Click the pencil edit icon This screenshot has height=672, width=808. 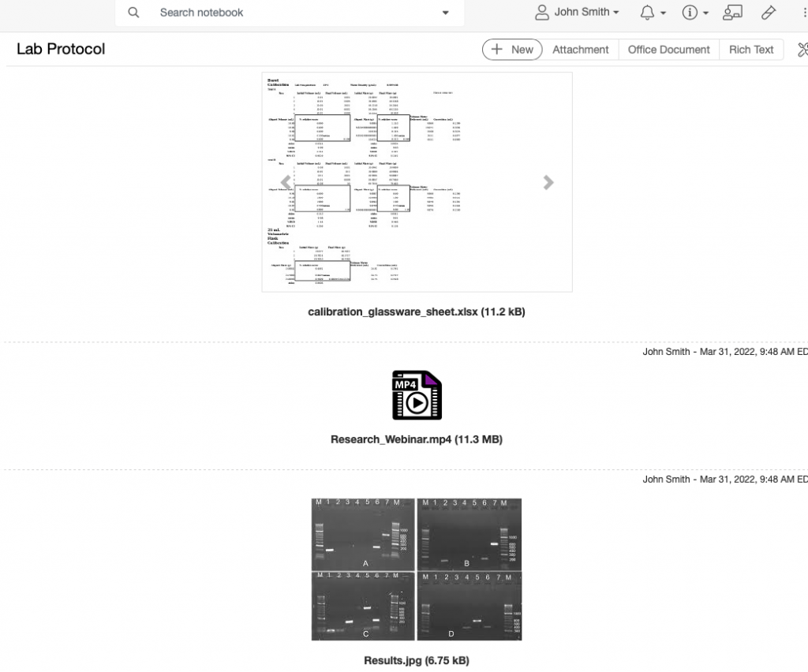click(x=769, y=13)
